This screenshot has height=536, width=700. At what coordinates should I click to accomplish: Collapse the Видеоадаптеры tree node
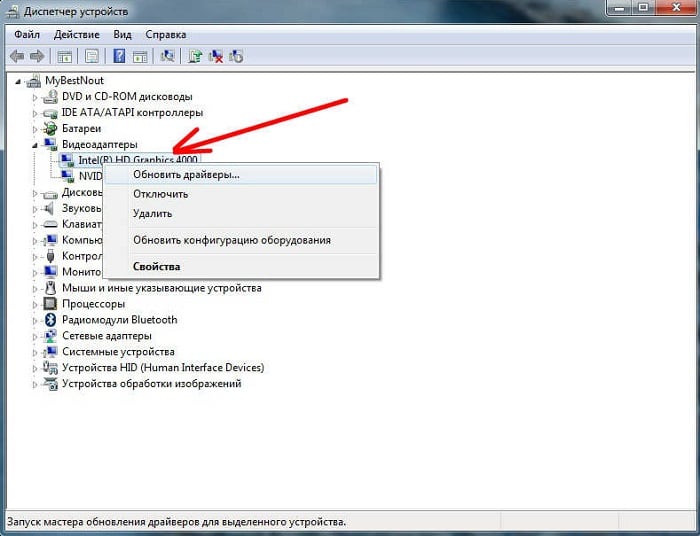(x=36, y=145)
